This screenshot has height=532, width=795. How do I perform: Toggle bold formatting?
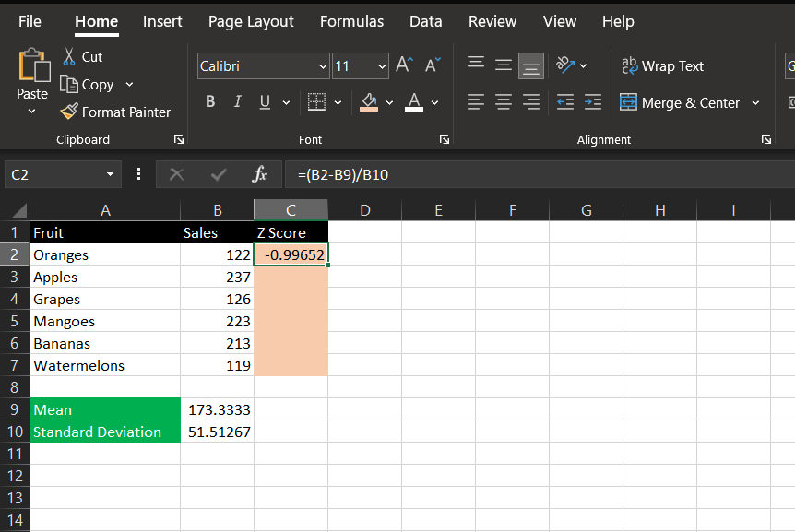[x=209, y=101]
